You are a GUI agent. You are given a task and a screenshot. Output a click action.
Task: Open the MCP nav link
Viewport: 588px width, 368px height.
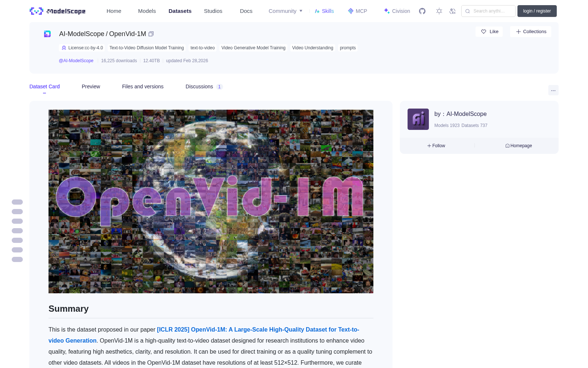click(x=358, y=11)
